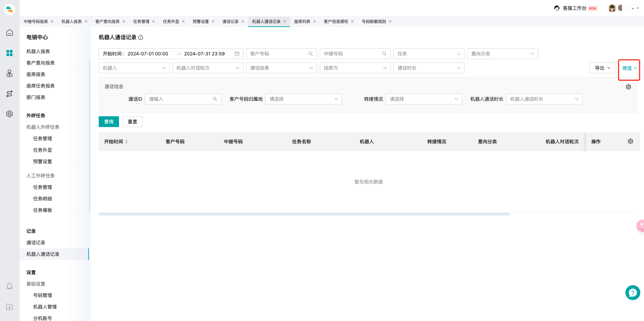This screenshot has height=321, width=644.
Task: Open the 客户号码归属地 dropdown
Action: 304,99
